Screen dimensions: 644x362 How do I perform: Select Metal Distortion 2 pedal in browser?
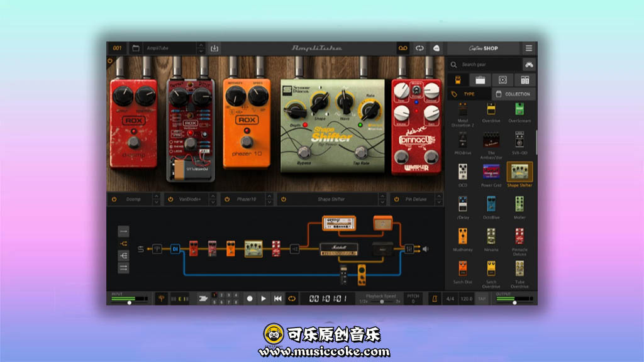tap(463, 114)
